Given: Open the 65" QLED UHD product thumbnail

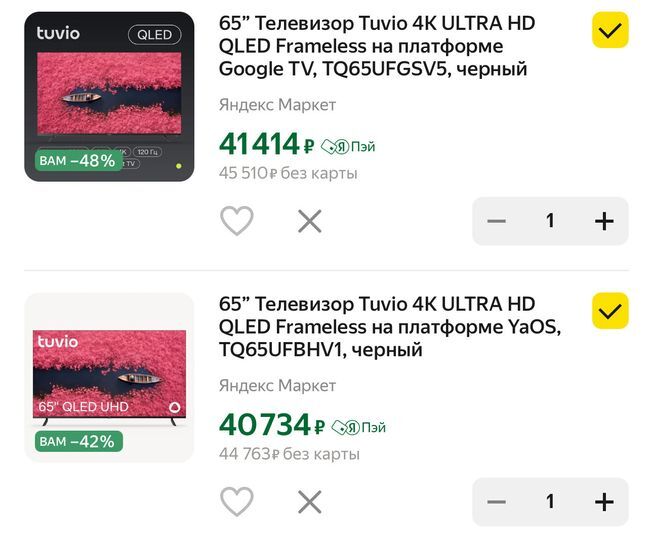Looking at the screenshot, I should 109,377.
